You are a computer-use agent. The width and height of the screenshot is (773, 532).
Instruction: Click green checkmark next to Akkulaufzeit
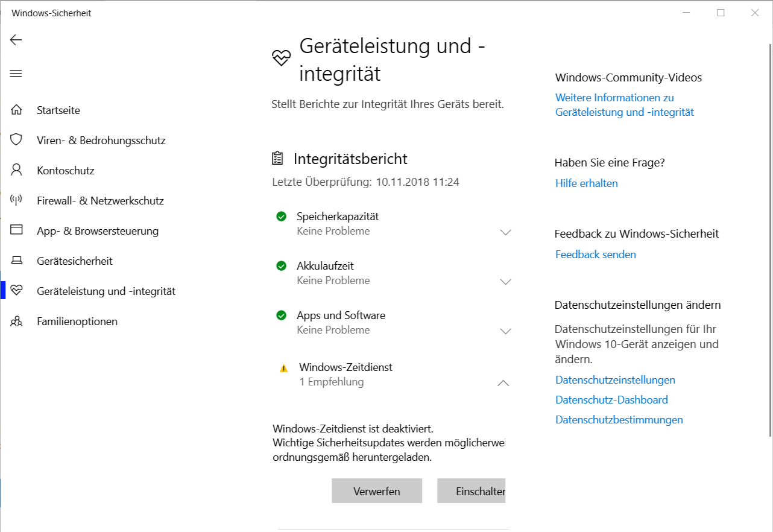point(281,265)
